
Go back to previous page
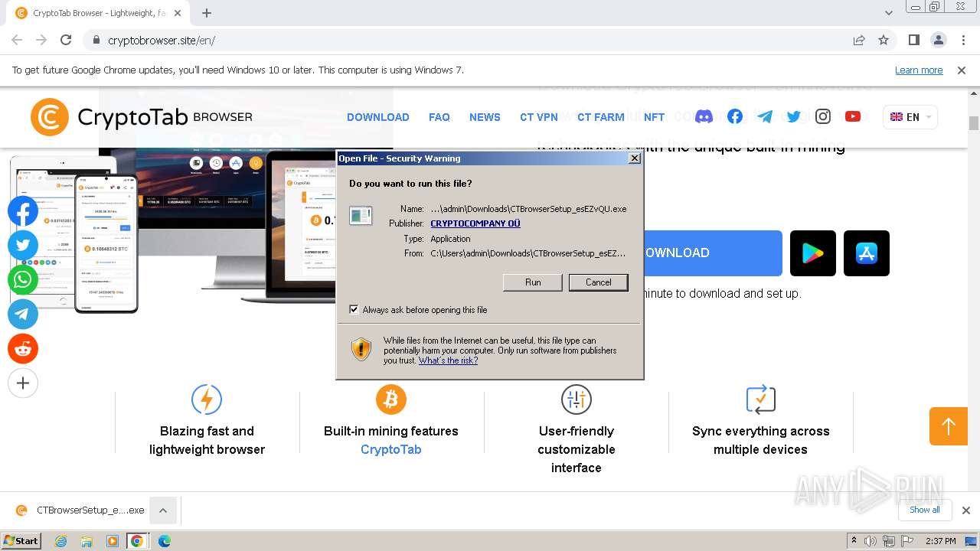tap(17, 40)
